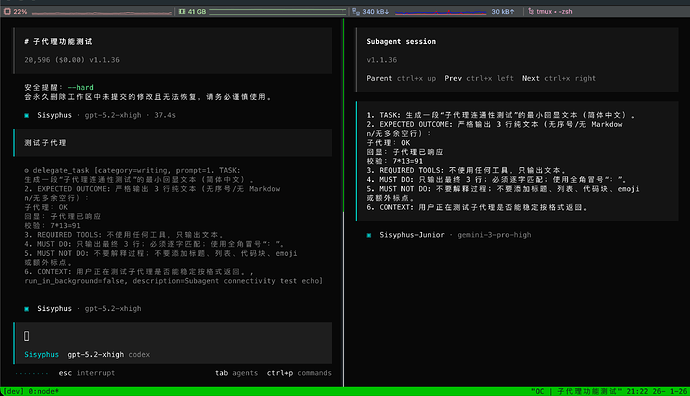Click the CPU usage icon showing 22%
The width and height of the screenshot is (690, 396).
[7, 11]
